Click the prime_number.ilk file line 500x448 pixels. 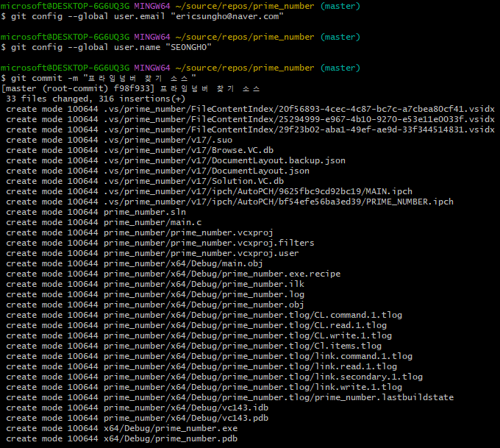pyautogui.click(x=155, y=284)
